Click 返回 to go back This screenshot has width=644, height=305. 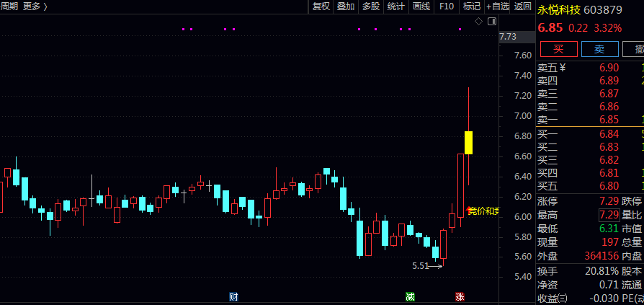[x=522, y=6]
